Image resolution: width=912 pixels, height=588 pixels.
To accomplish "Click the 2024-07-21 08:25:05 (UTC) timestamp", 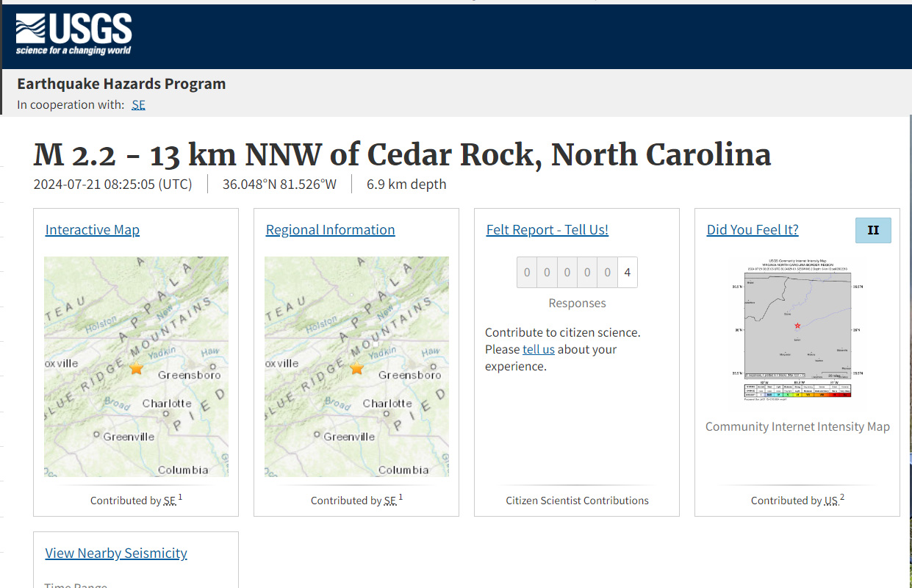I will [113, 184].
